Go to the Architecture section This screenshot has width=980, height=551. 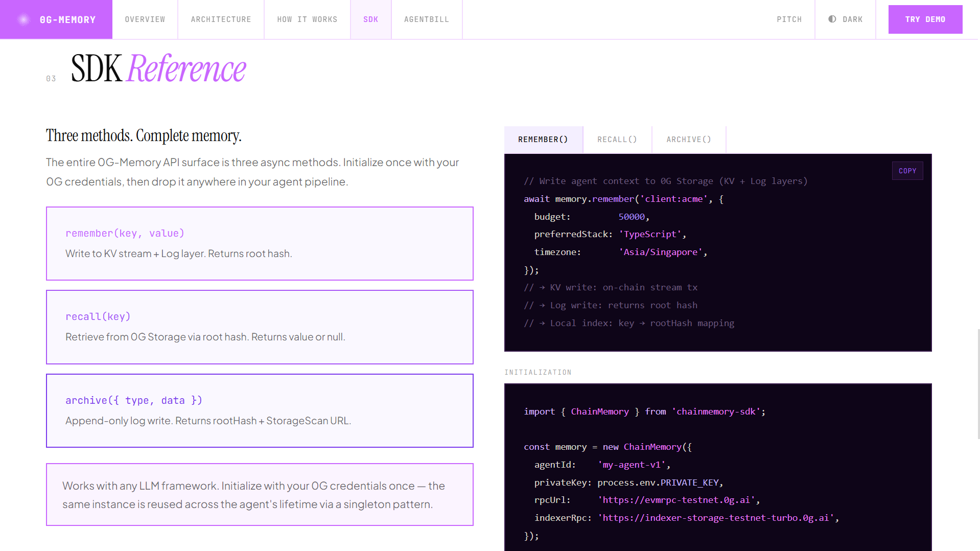point(221,19)
